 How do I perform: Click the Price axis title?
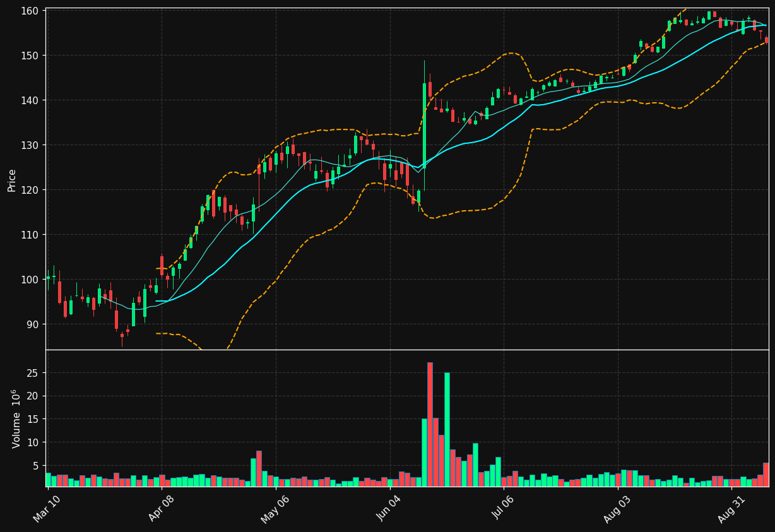tap(12, 180)
